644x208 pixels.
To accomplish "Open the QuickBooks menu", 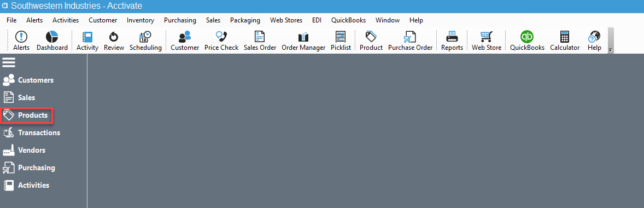I will click(x=349, y=20).
